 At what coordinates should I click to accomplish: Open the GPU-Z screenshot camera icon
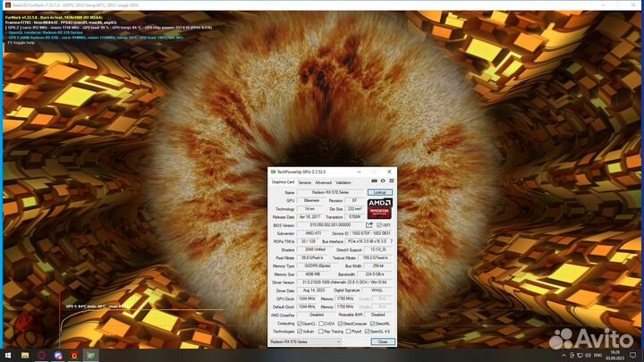tap(374, 181)
